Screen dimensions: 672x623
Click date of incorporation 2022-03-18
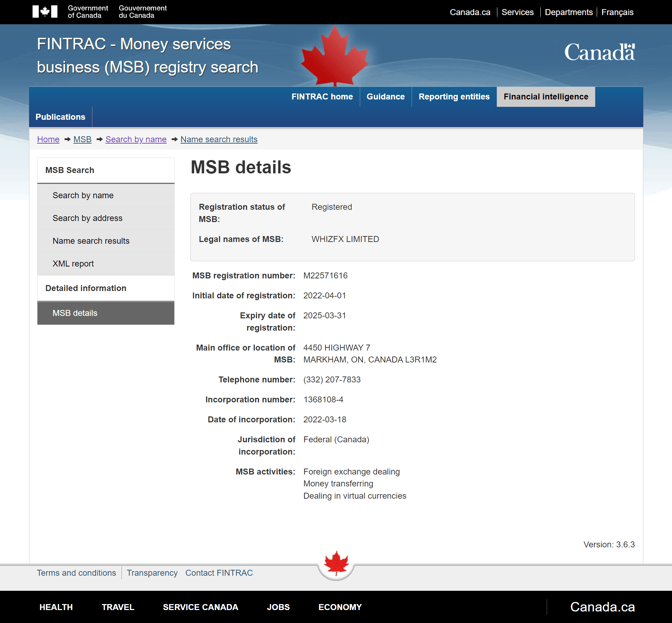pos(324,420)
